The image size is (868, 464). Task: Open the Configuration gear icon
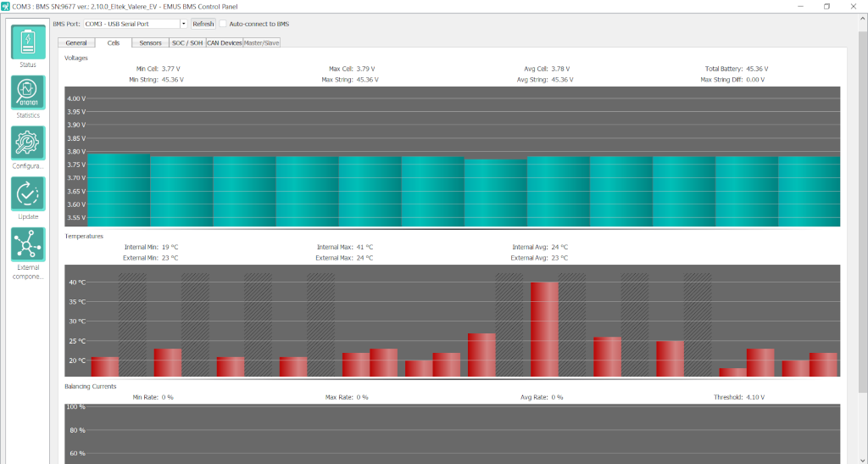[28, 143]
